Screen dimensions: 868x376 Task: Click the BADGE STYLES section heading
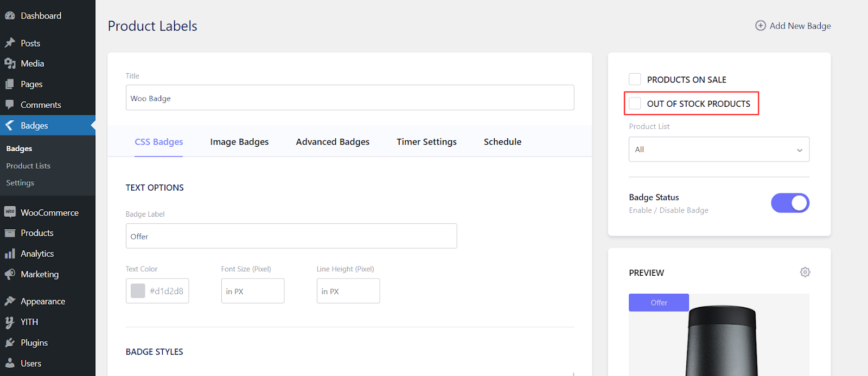(154, 352)
